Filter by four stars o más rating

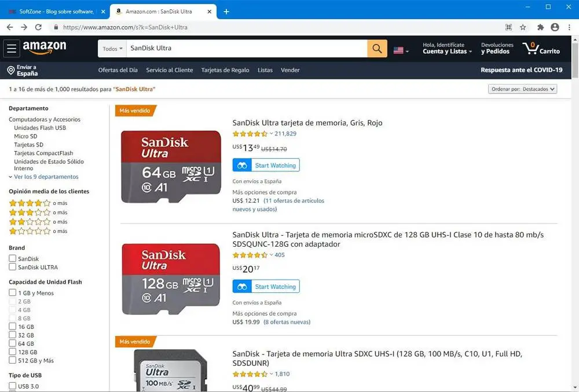tap(38, 203)
